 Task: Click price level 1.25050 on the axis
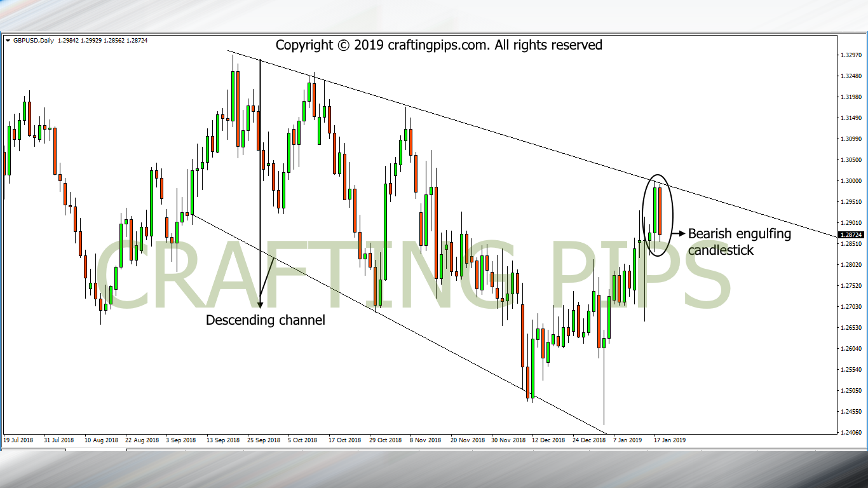point(850,391)
